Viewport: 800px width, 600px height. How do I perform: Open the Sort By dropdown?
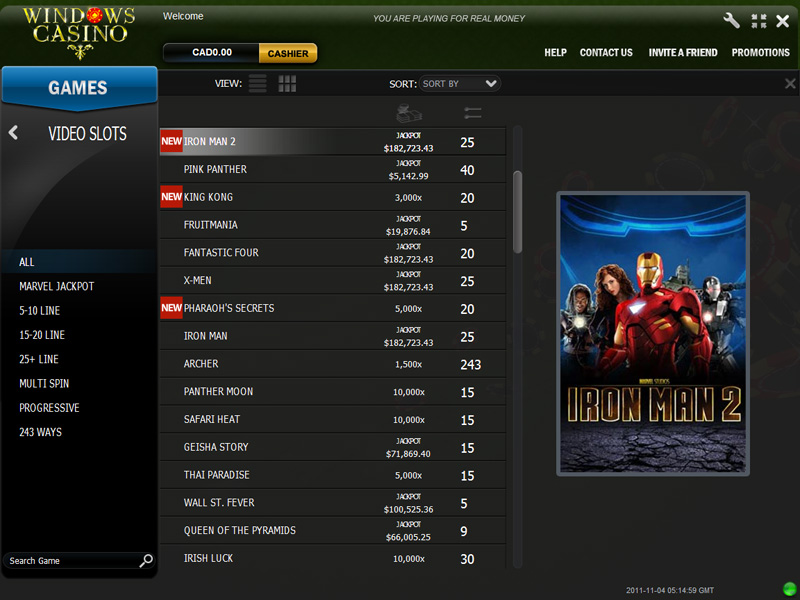[x=460, y=84]
